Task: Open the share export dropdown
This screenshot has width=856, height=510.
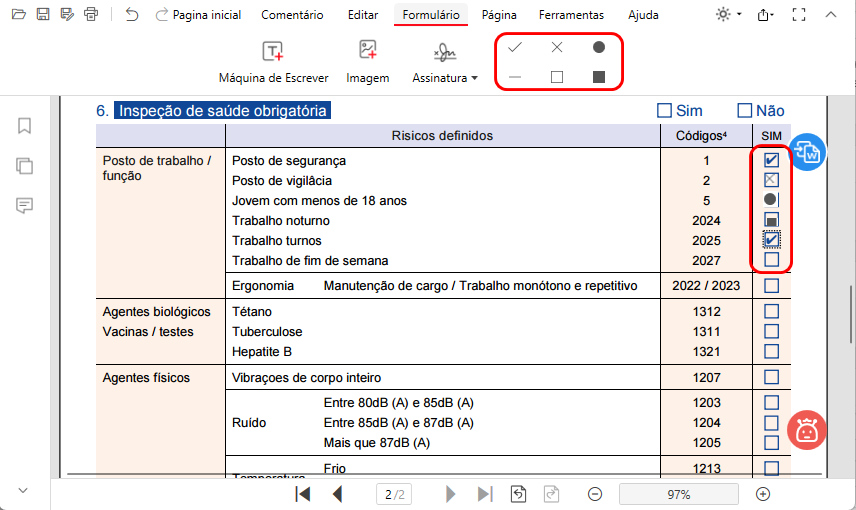Action: coord(765,15)
